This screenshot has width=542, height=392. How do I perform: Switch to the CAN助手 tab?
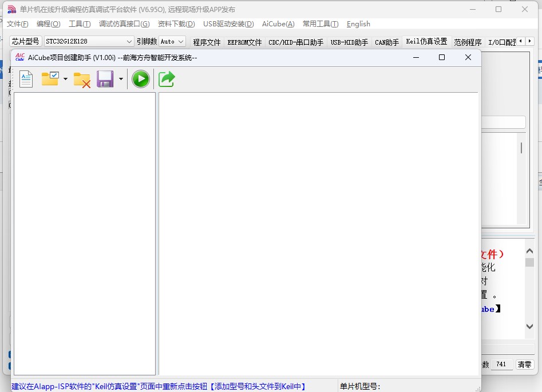click(x=387, y=42)
